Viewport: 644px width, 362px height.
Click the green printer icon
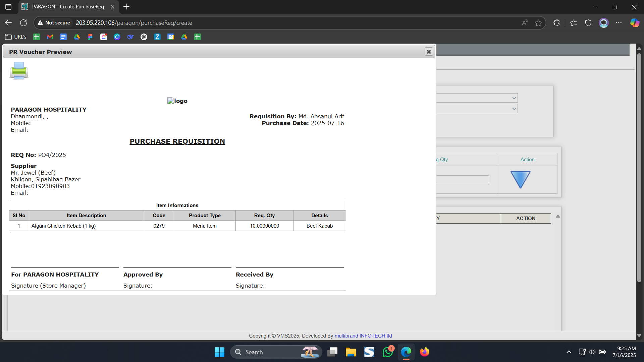pos(19,70)
